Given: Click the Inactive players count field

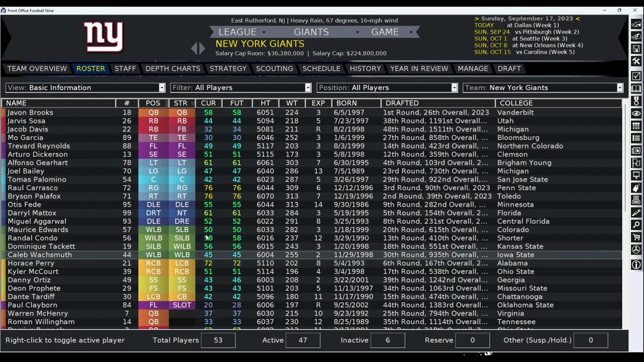Looking at the screenshot, I should [x=387, y=340].
